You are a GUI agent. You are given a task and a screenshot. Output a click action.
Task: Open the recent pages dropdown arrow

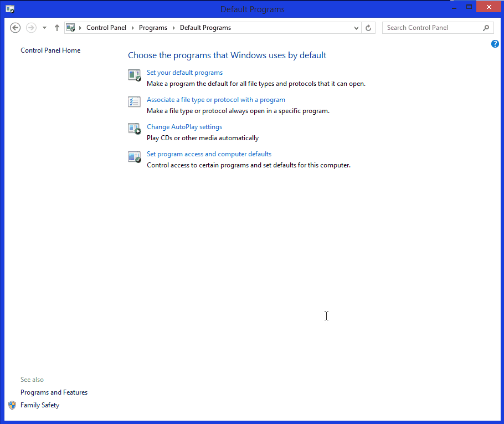tap(44, 27)
